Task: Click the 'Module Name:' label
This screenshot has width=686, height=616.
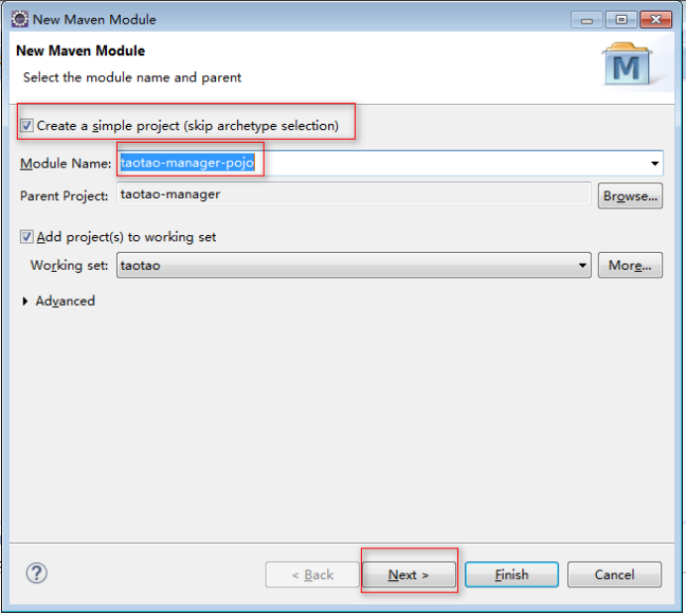Action: (65, 164)
